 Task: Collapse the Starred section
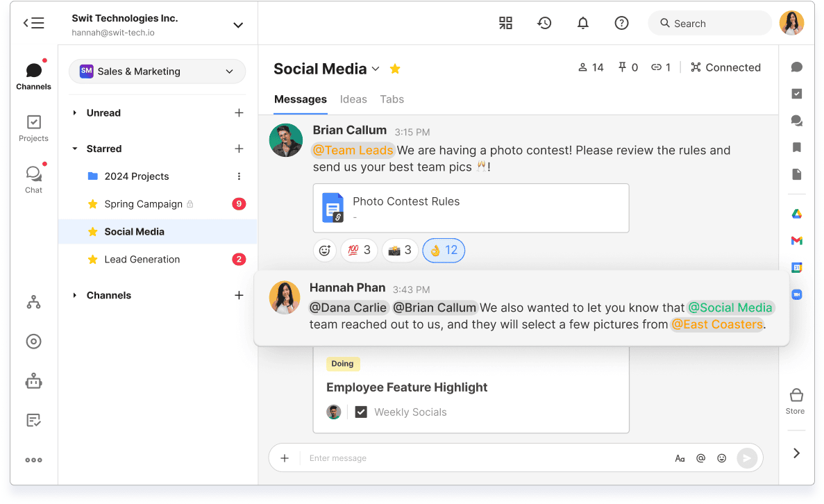point(75,149)
